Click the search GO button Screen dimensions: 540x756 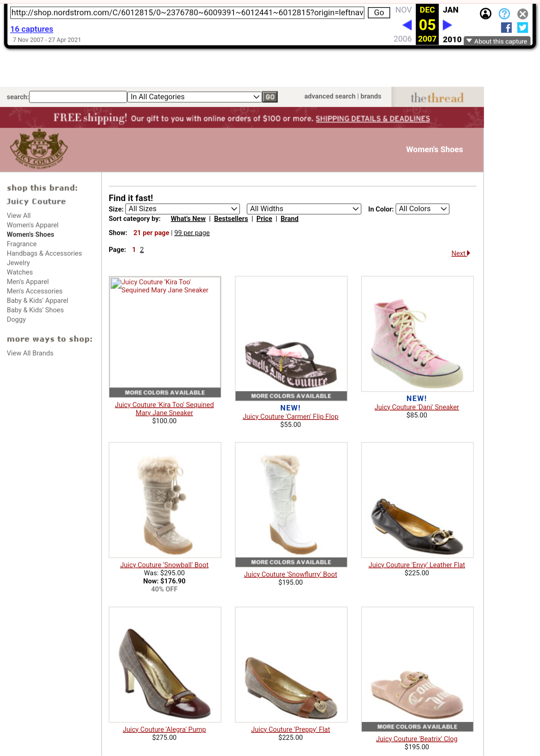pyautogui.click(x=270, y=97)
